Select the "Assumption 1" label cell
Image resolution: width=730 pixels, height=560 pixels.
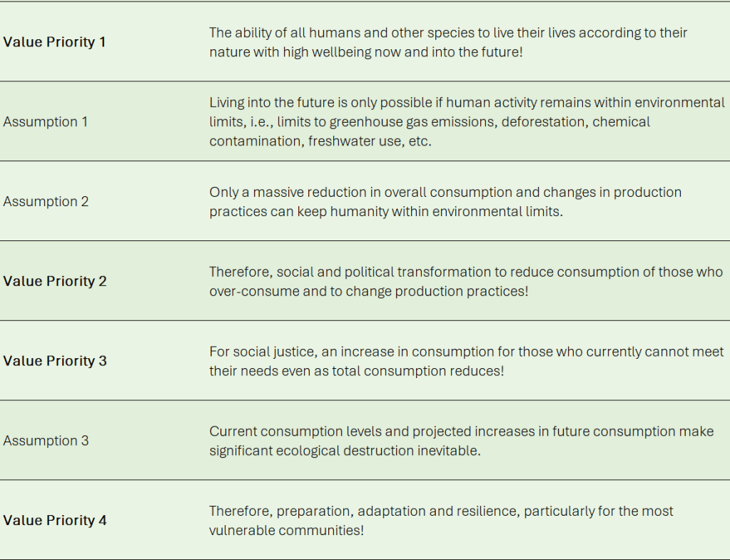pos(46,122)
